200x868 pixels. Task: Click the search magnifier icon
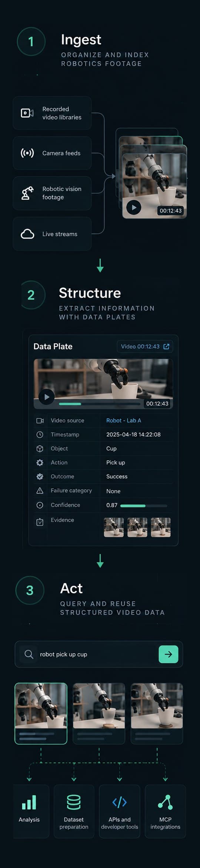(29, 654)
